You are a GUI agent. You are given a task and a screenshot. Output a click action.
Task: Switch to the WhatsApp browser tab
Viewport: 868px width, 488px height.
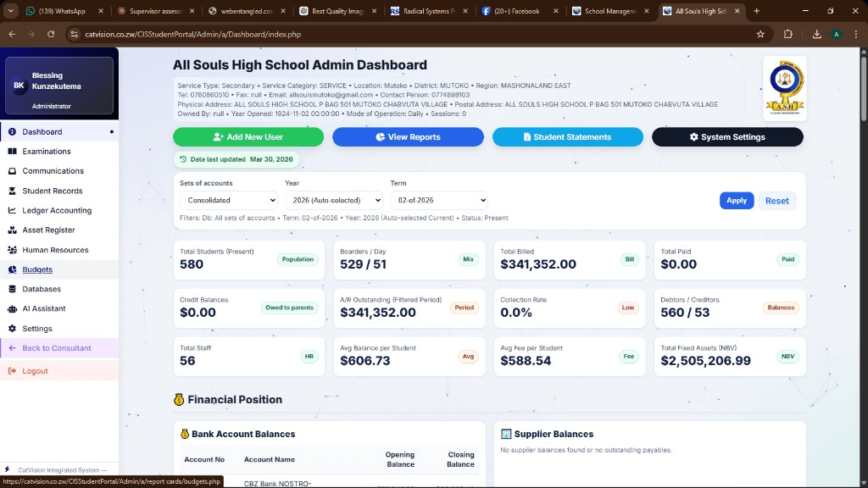[62, 11]
